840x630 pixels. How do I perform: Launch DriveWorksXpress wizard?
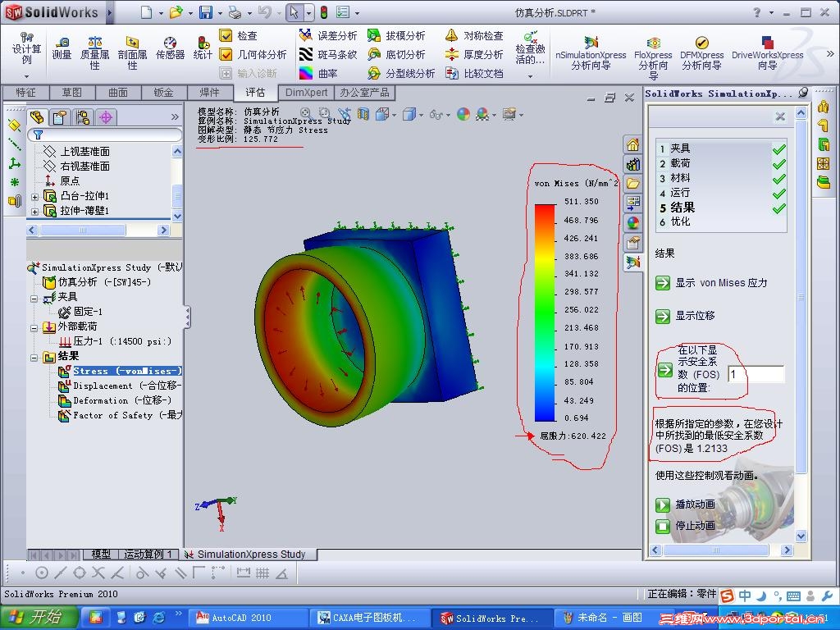click(x=767, y=53)
